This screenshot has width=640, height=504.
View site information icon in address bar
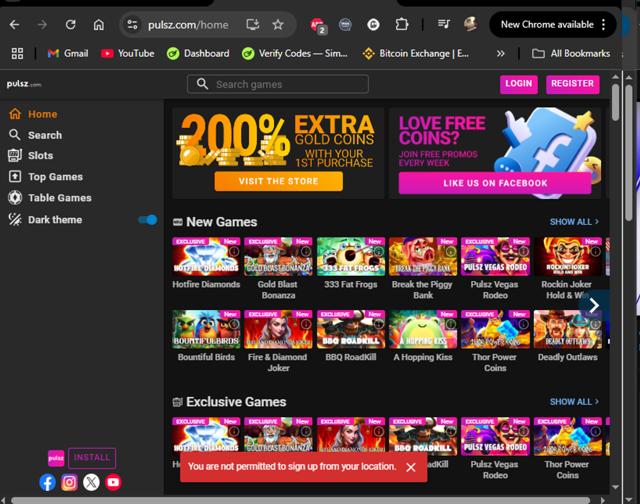tap(132, 25)
